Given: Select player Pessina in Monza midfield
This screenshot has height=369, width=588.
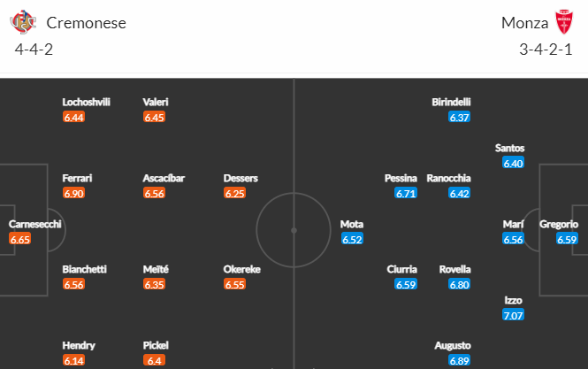Looking at the screenshot, I should (401, 178).
